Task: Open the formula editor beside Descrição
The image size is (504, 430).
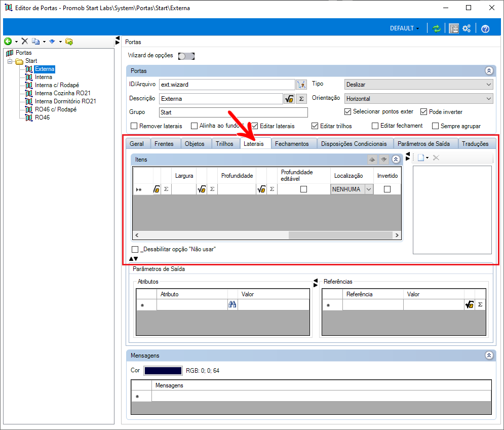Action: (x=289, y=99)
